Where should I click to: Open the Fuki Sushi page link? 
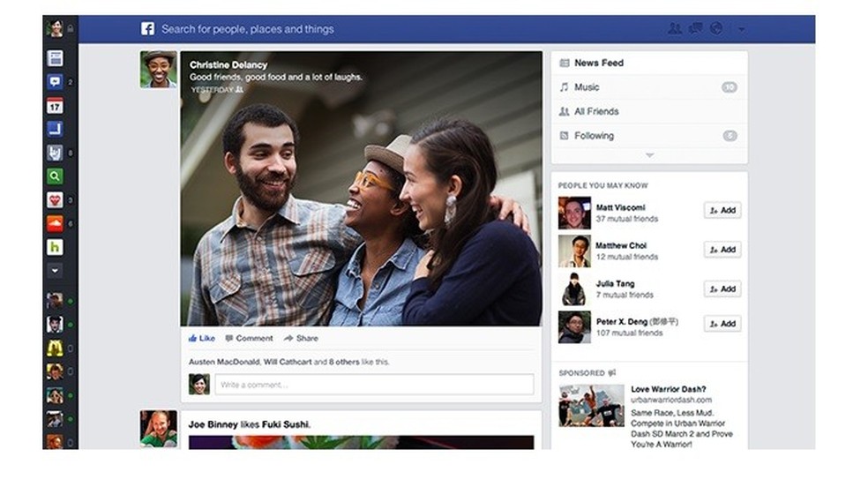click(286, 424)
